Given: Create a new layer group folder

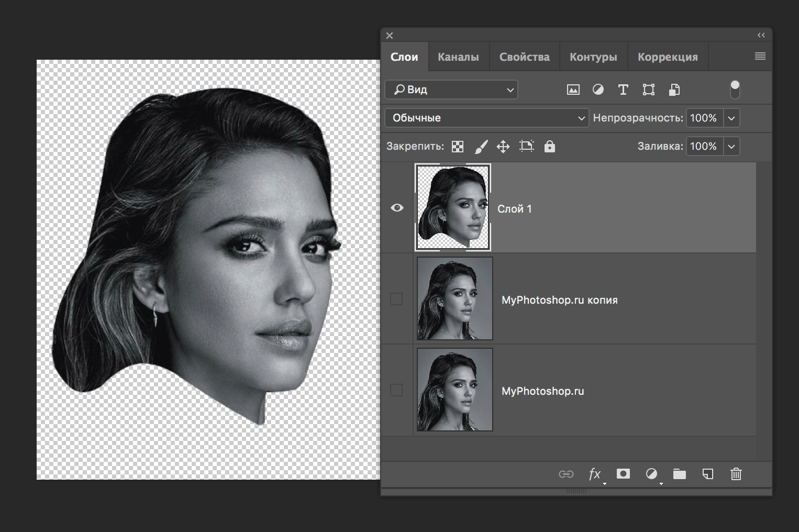Looking at the screenshot, I should pos(679,474).
